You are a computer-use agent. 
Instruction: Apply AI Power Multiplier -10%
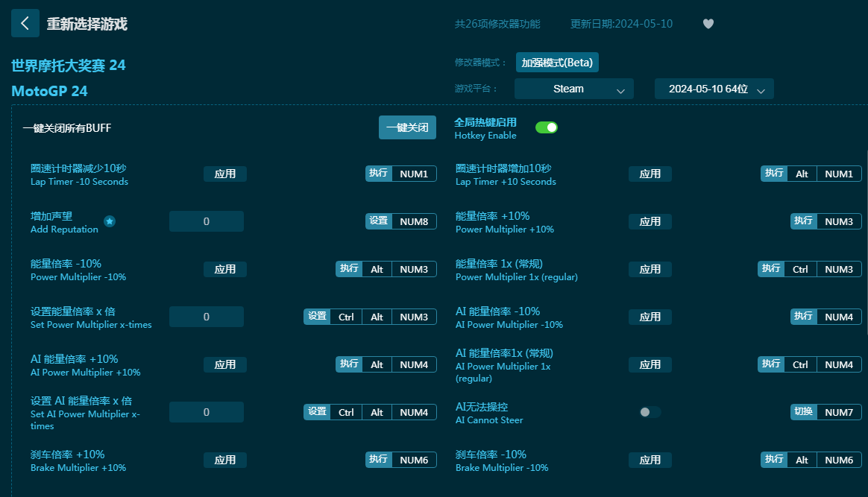[650, 317]
